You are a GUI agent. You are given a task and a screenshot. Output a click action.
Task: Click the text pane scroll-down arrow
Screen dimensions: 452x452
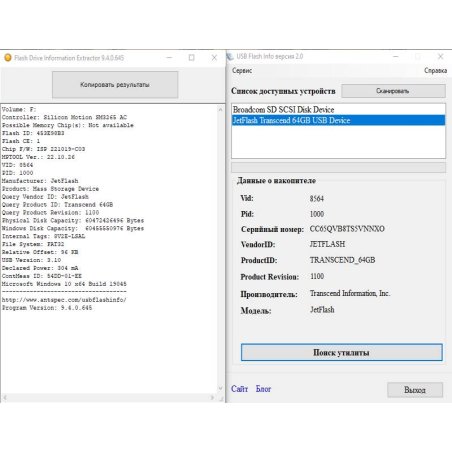(x=220, y=388)
